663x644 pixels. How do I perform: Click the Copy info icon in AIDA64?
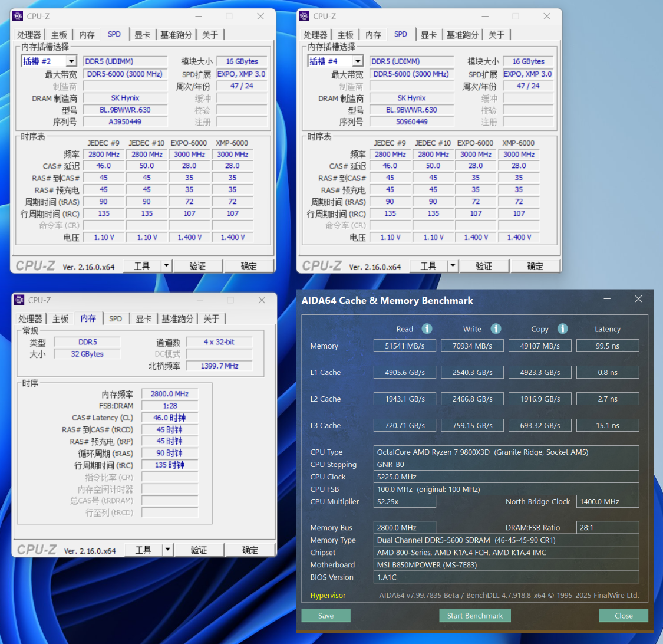(562, 328)
